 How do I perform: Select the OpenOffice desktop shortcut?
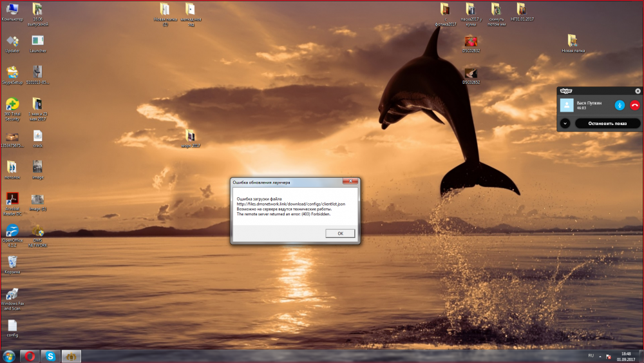[x=12, y=231]
